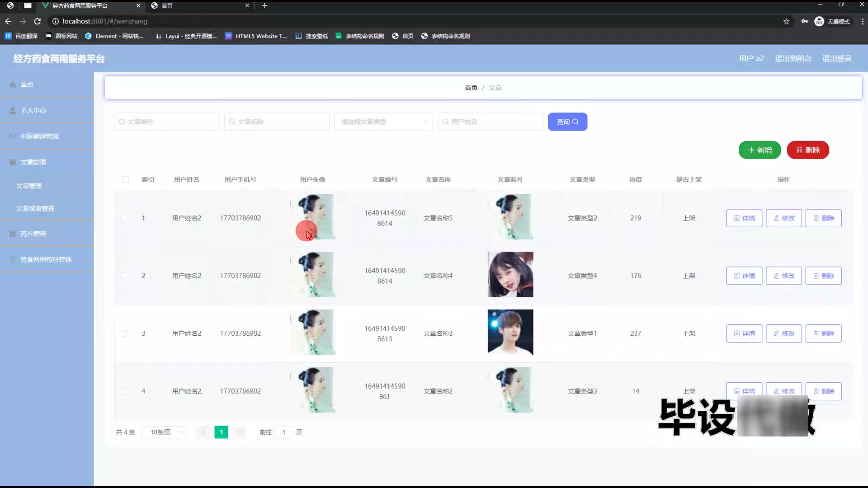The width and height of the screenshot is (868, 488).
Task: Click 用户 a2 in header
Action: (751, 58)
